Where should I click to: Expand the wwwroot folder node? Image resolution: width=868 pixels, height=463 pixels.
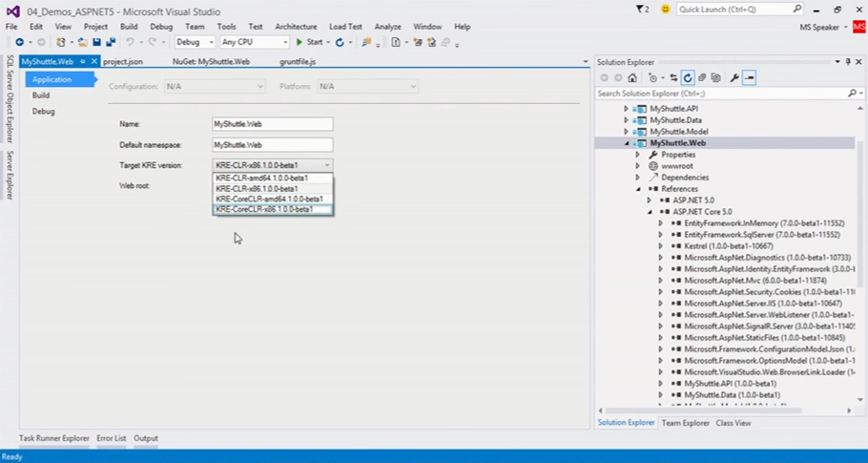(x=637, y=166)
